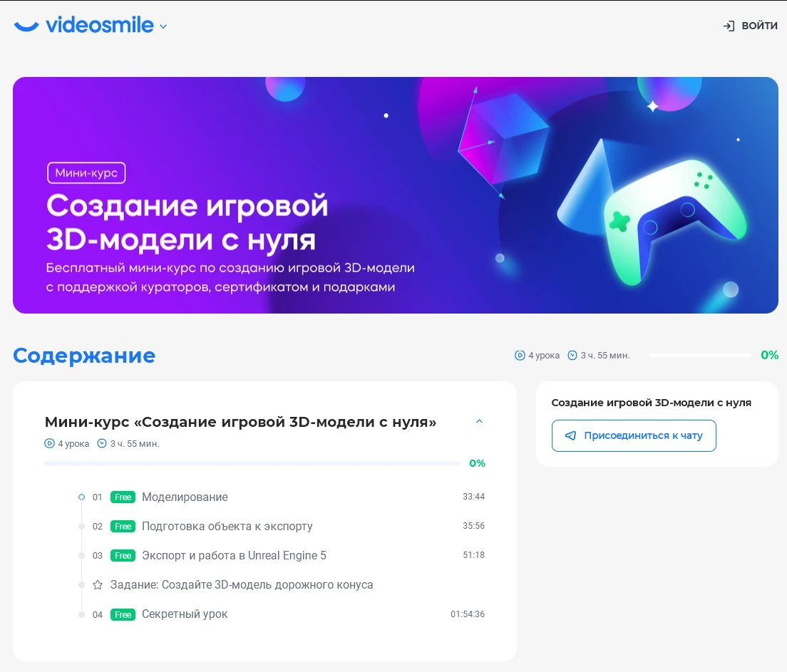Click the login arrow icon beside ВОЙТИ
787x672 pixels.
pyautogui.click(x=729, y=26)
